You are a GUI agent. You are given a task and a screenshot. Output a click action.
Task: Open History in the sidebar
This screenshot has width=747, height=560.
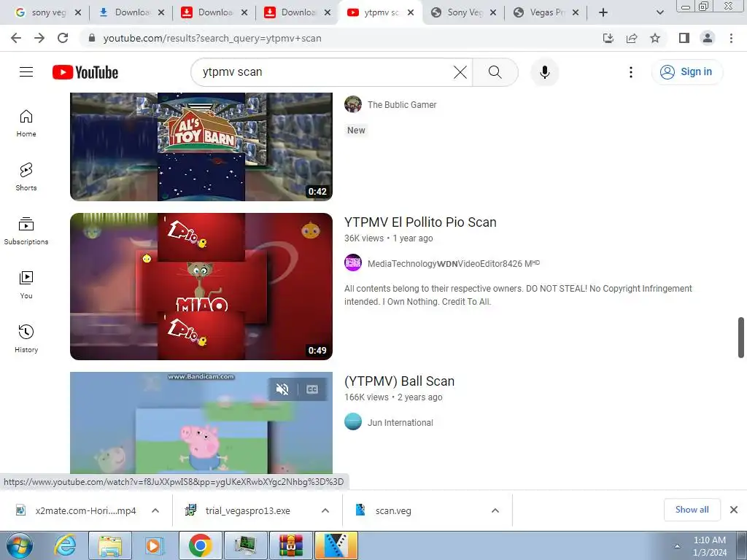coord(26,338)
